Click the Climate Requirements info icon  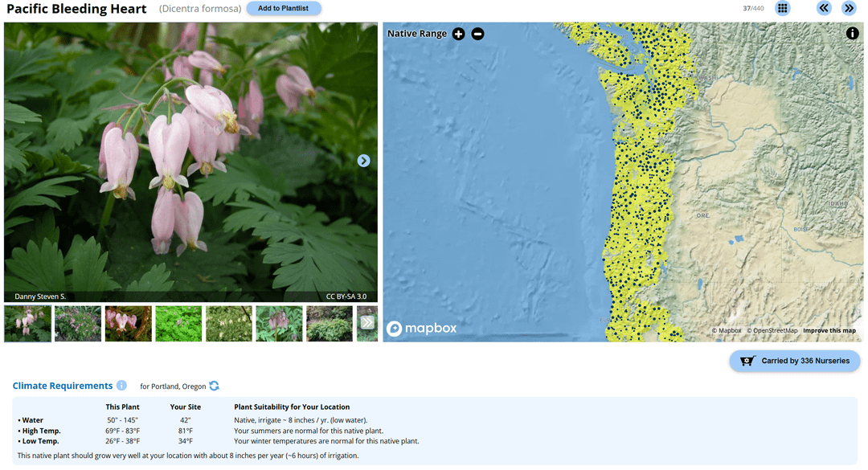click(x=121, y=386)
